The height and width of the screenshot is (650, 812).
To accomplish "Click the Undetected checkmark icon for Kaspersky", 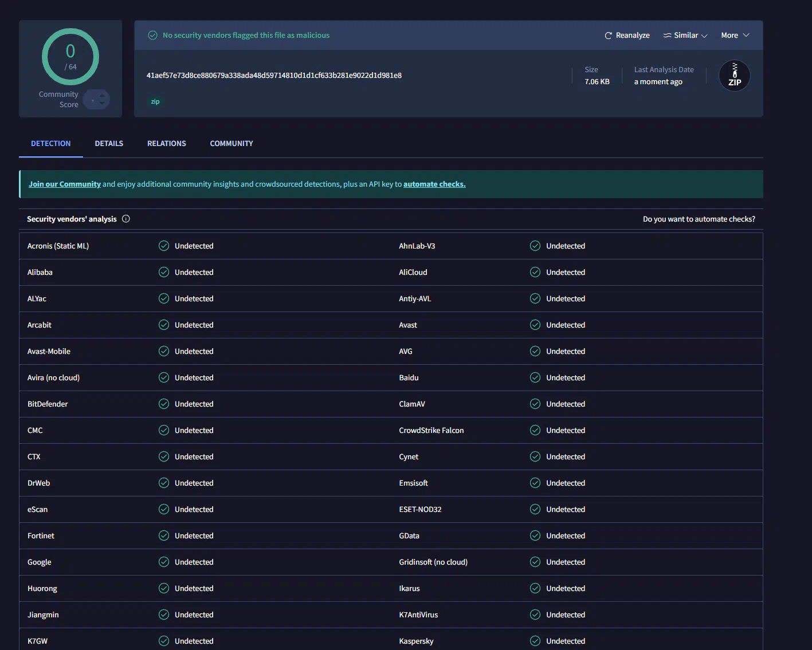I will [x=535, y=641].
